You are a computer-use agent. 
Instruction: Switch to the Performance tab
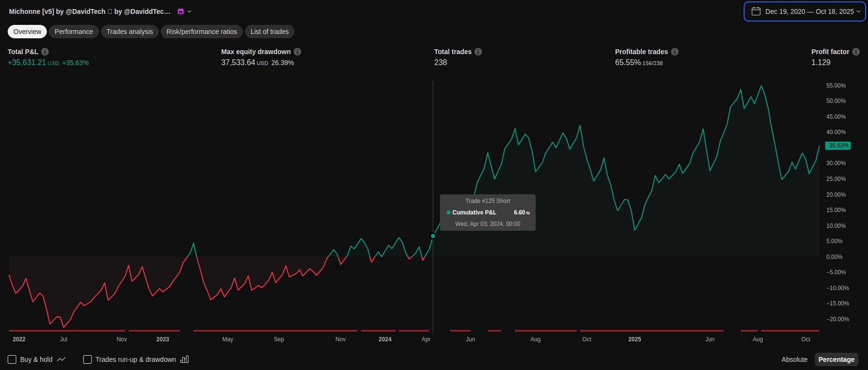[x=74, y=32]
